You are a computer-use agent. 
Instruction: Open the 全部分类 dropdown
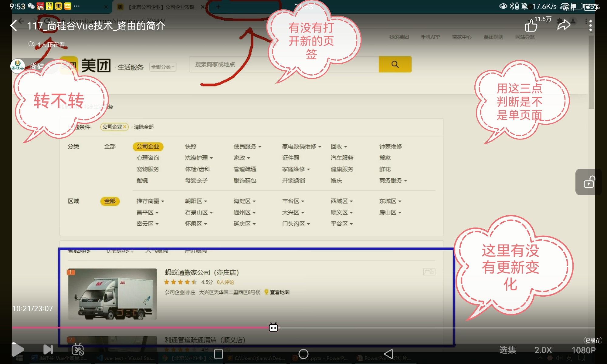click(163, 67)
